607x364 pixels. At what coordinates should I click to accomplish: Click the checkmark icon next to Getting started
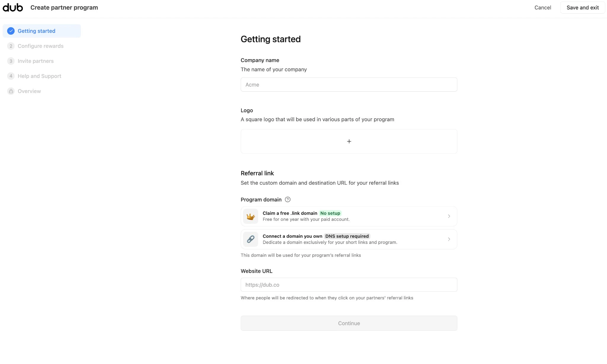[x=11, y=31]
